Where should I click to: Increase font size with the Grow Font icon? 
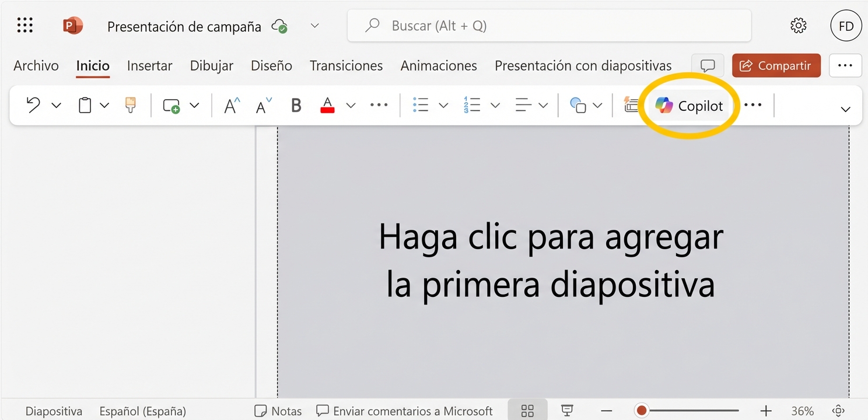coord(230,105)
